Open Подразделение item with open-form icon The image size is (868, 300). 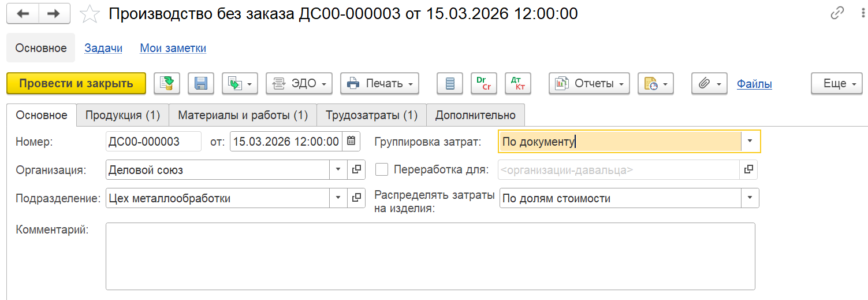click(356, 198)
